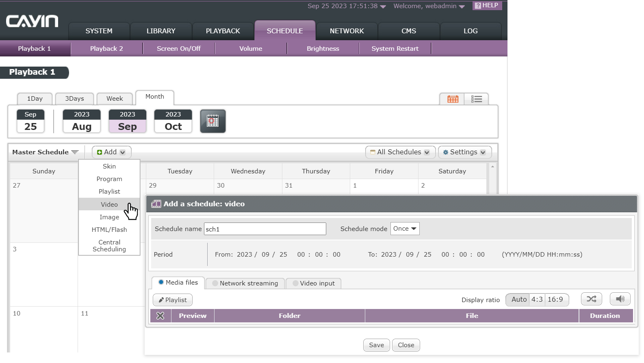Go to Playback 2 submenu
Image resolution: width=644 pixels, height=363 pixels.
click(106, 48)
